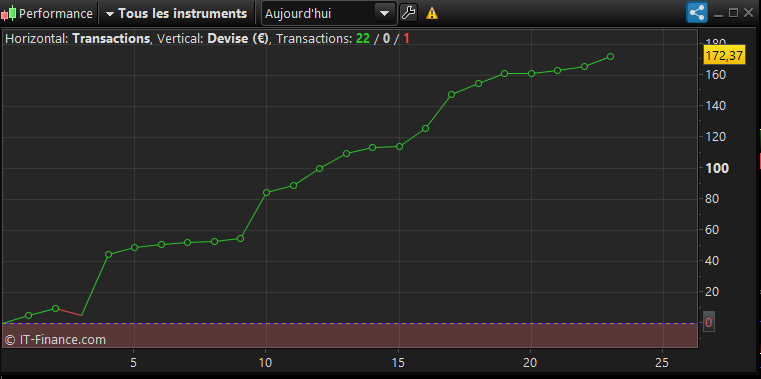
Task: Close the Performance window
Action: [748, 14]
